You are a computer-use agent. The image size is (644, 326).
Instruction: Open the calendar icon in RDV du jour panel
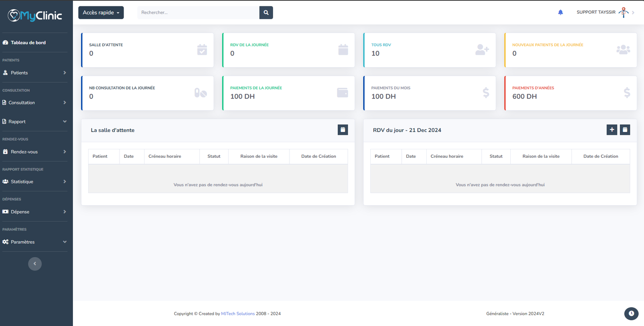(x=625, y=130)
